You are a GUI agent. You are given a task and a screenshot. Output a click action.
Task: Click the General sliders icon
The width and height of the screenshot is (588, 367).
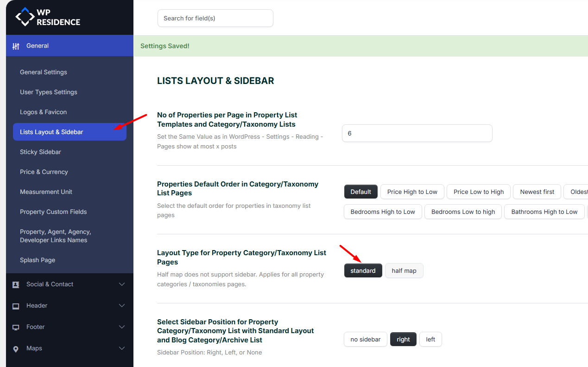point(16,46)
